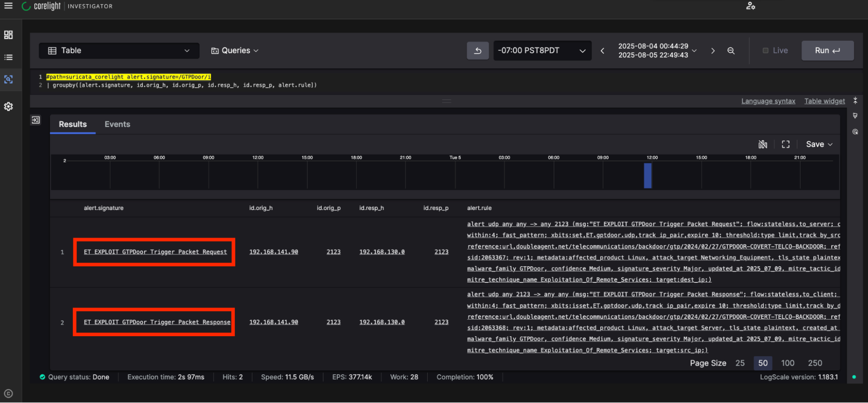
Task: Open the -07:00 PST8PDT timezone dropdown
Action: pos(542,51)
